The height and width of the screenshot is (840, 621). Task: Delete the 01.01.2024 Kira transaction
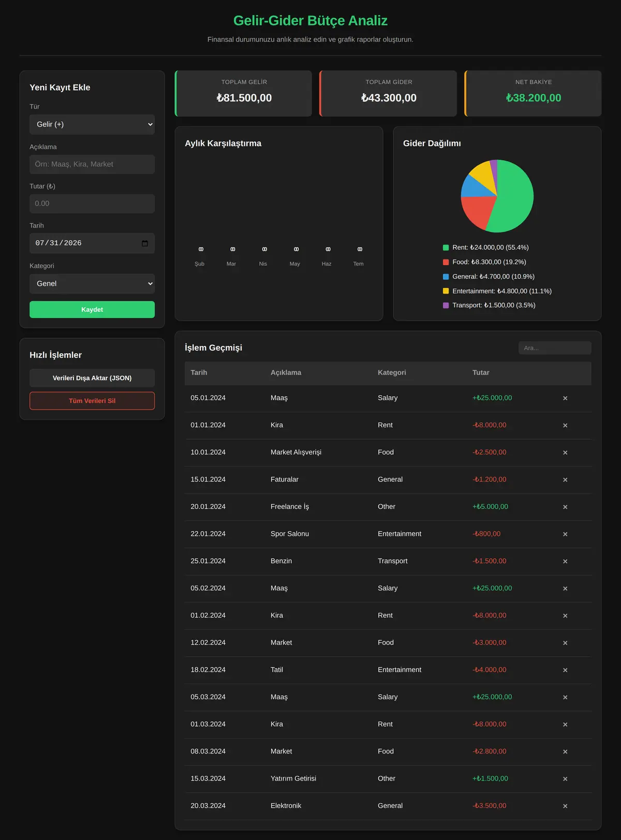(x=565, y=425)
